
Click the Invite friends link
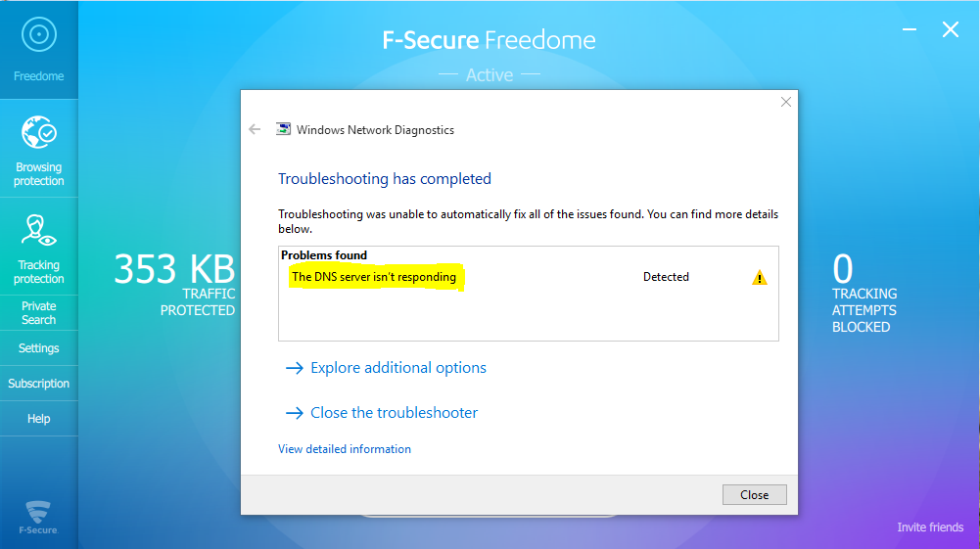tap(930, 527)
